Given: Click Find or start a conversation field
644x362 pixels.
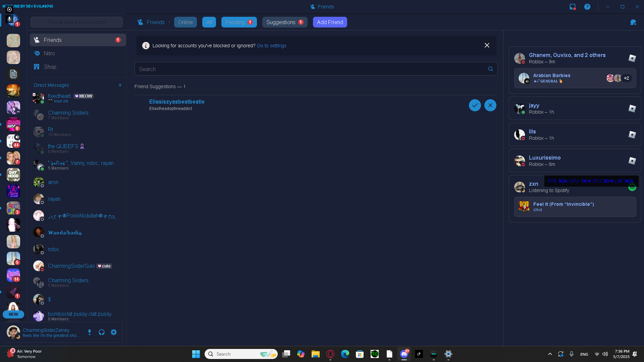Looking at the screenshot, I should [x=76, y=22].
